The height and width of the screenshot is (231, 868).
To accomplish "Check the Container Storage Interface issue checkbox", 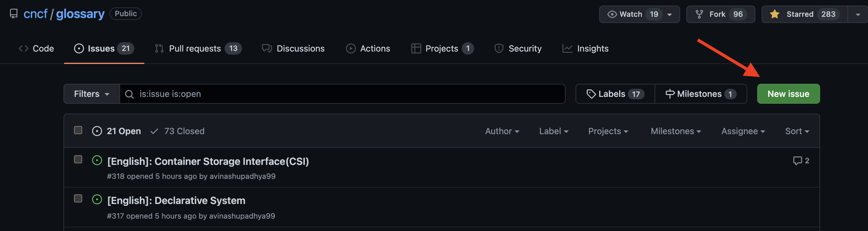I will click(x=78, y=159).
